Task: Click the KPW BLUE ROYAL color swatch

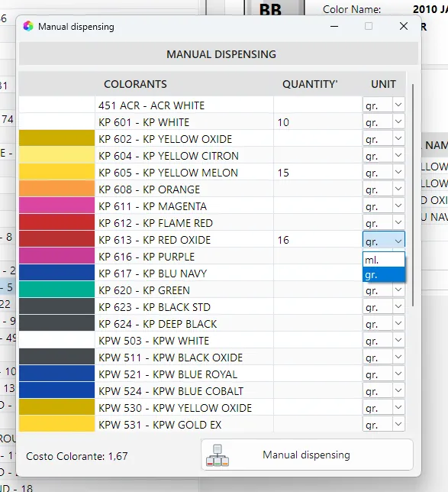Action: point(56,374)
